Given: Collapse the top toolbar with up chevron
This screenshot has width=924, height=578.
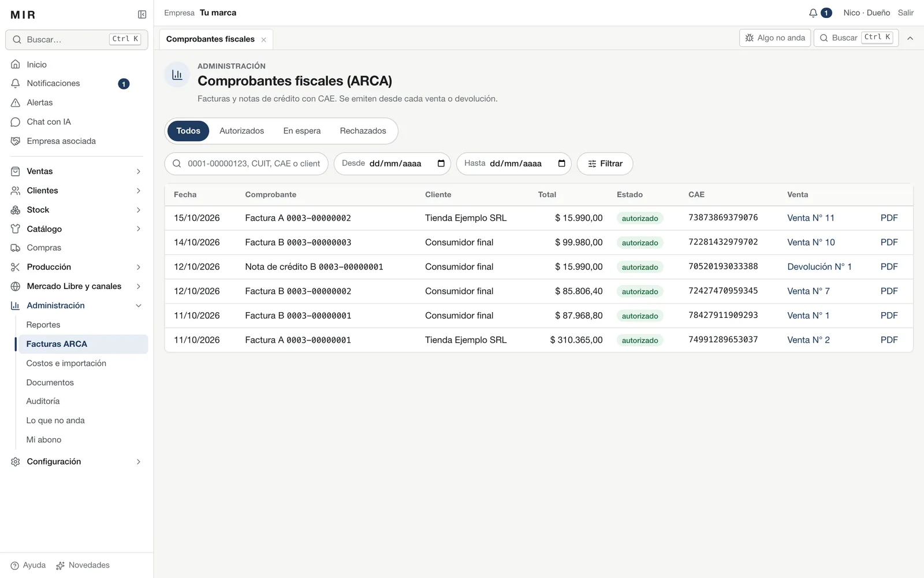Looking at the screenshot, I should click(x=910, y=38).
